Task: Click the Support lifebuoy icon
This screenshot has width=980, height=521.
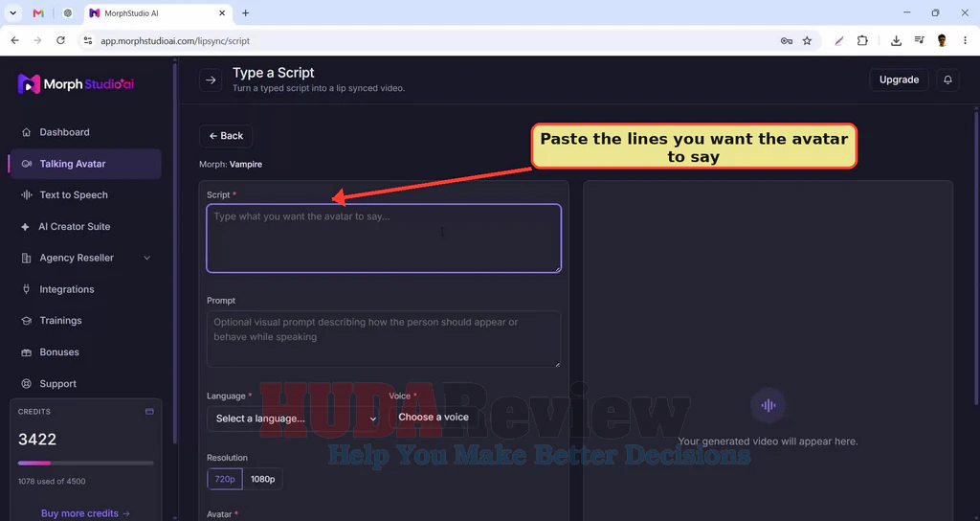Action: tap(26, 383)
